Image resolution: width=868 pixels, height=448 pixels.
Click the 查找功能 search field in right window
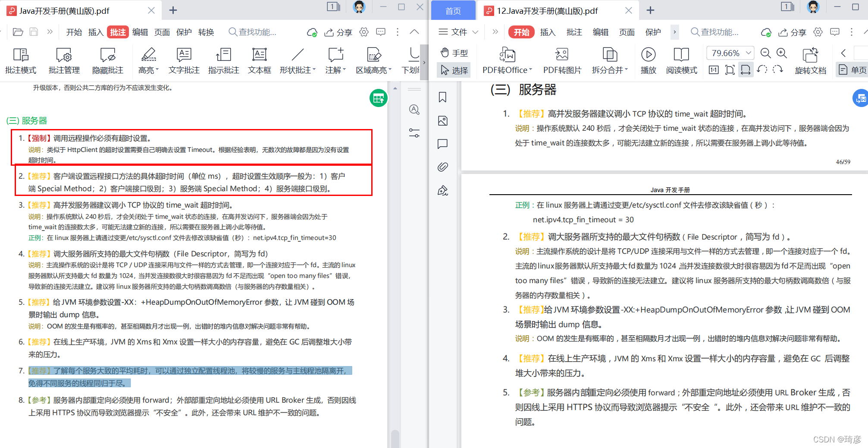(x=715, y=32)
